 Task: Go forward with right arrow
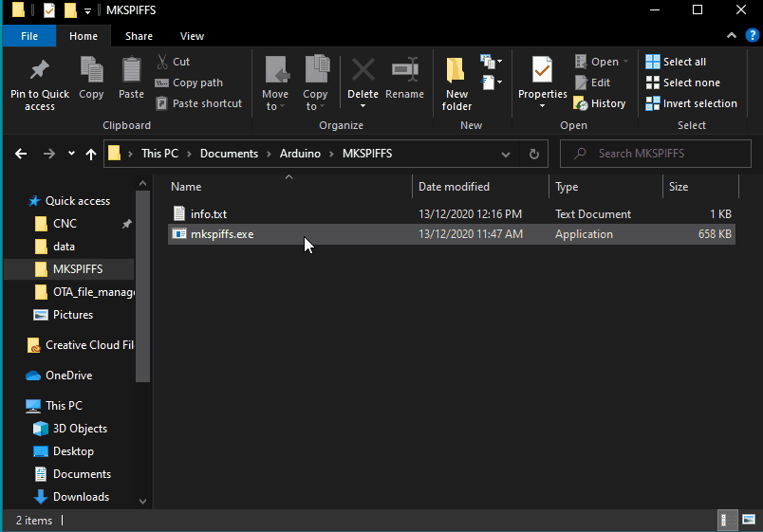click(x=49, y=155)
